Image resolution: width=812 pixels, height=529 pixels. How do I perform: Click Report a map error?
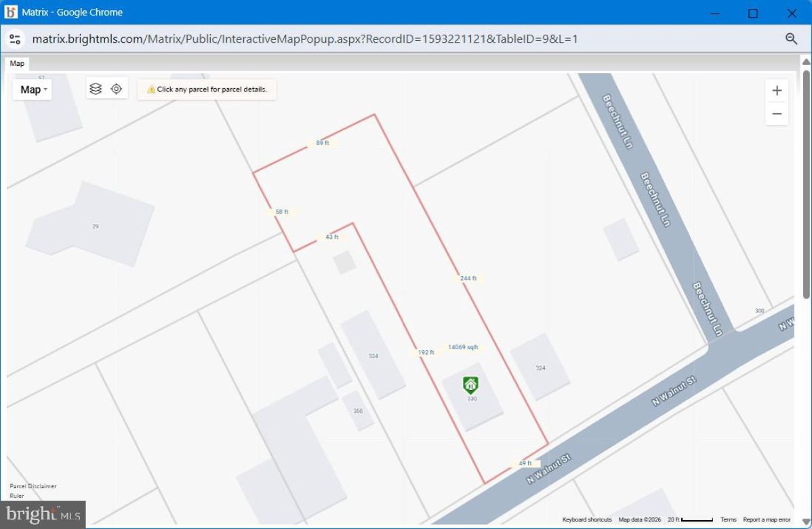click(767, 520)
